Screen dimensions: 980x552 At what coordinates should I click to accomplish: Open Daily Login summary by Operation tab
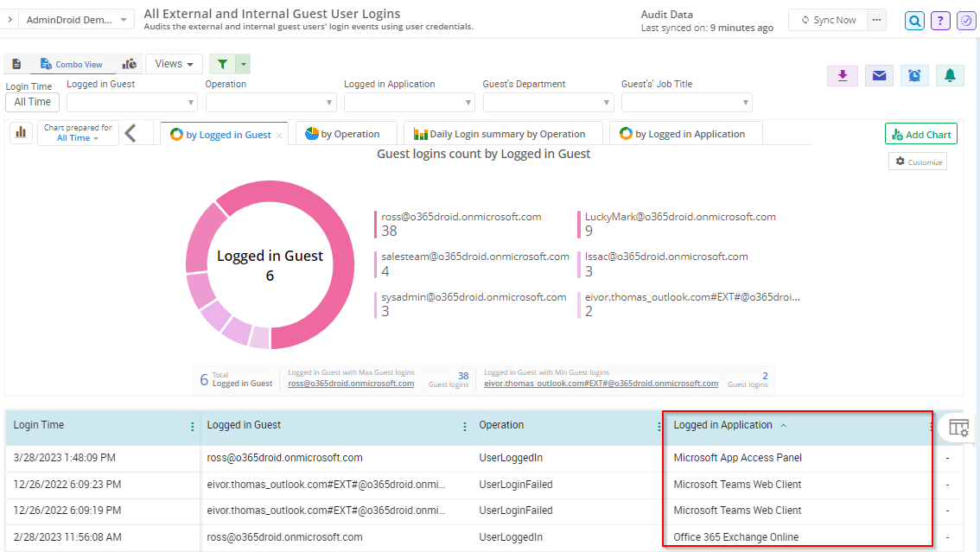500,134
